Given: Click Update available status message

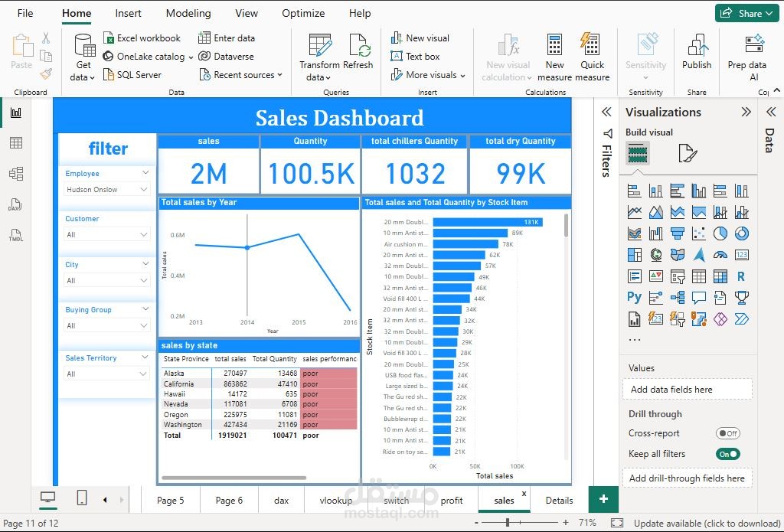Looking at the screenshot, I should point(707,524).
